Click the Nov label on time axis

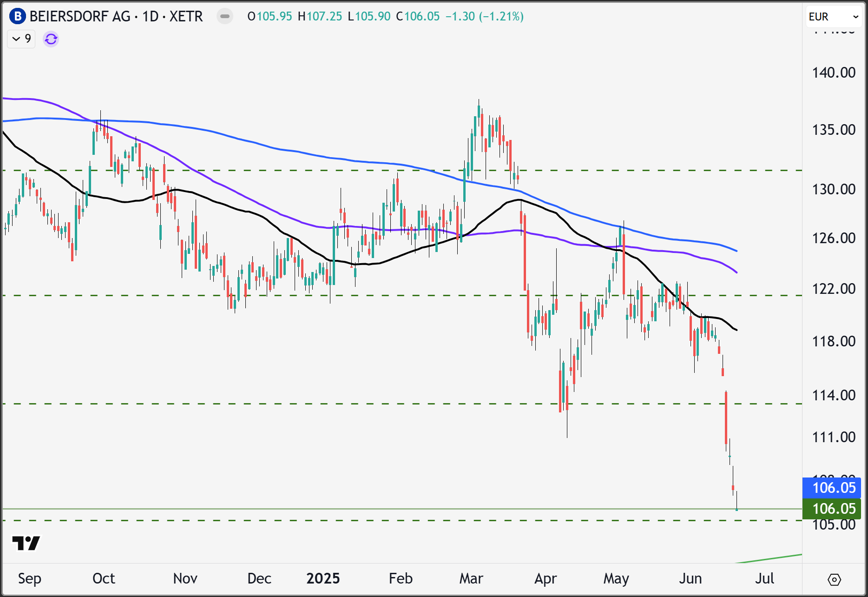185,579
